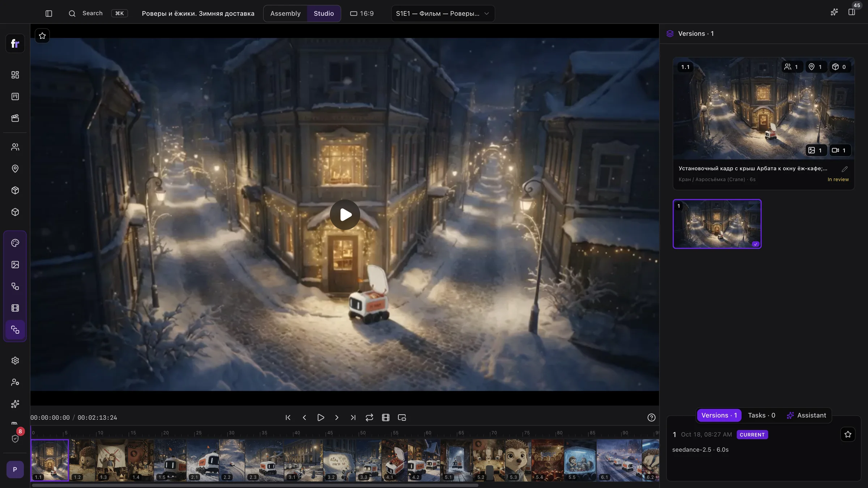Toggle loop playback
The height and width of the screenshot is (488, 868).
pyautogui.click(x=369, y=418)
